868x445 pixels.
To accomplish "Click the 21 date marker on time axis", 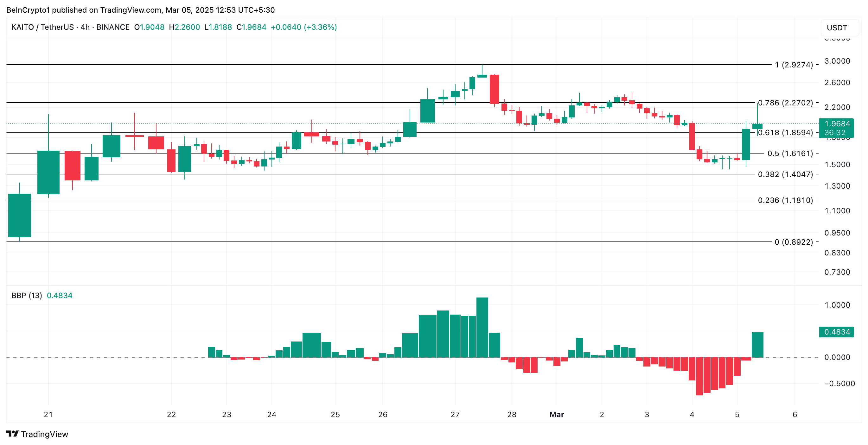I will 48,414.
